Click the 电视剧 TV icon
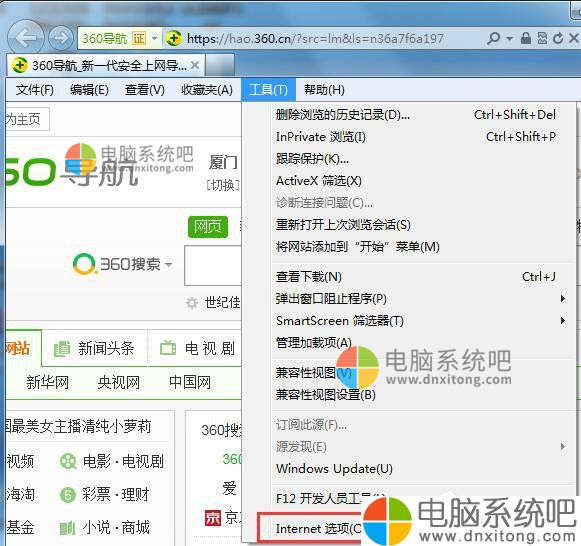The height and width of the screenshot is (546, 581). pos(168,348)
